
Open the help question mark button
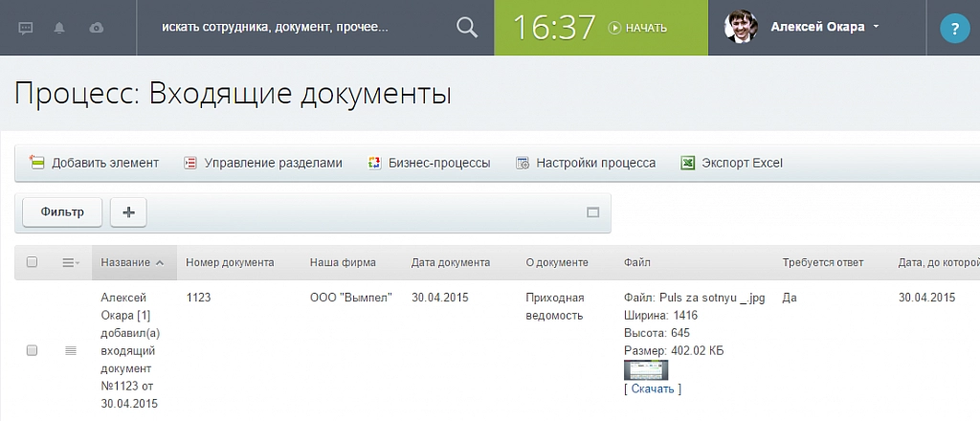(954, 30)
